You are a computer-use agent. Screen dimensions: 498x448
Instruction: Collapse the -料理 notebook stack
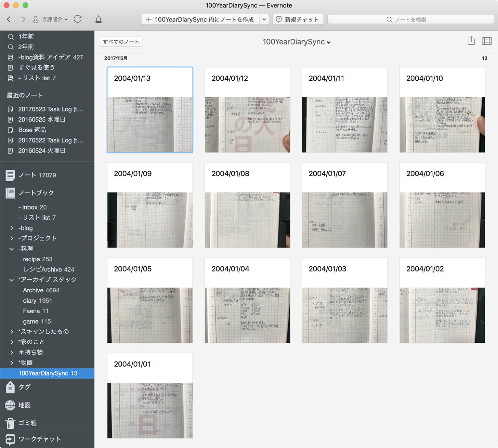point(12,249)
